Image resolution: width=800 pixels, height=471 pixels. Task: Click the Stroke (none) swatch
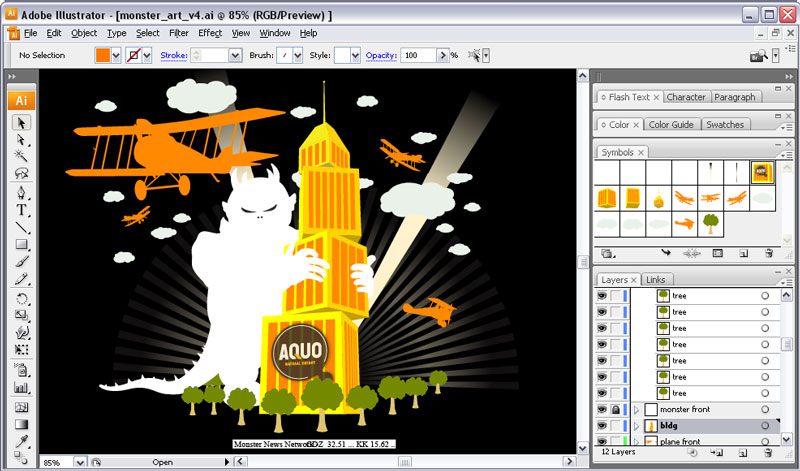coord(134,55)
